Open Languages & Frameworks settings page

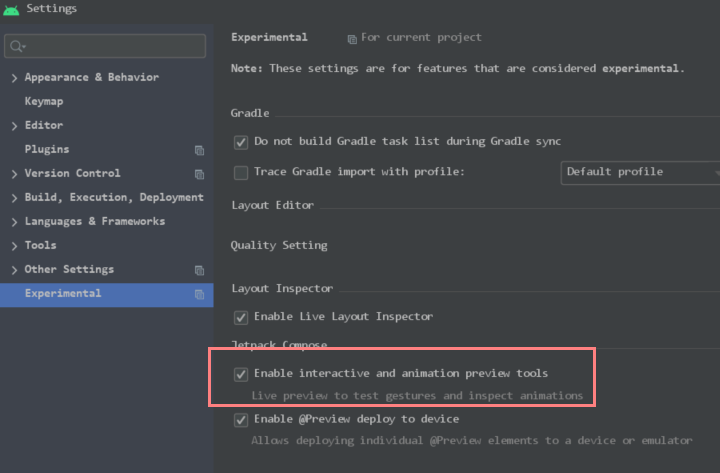coord(95,221)
